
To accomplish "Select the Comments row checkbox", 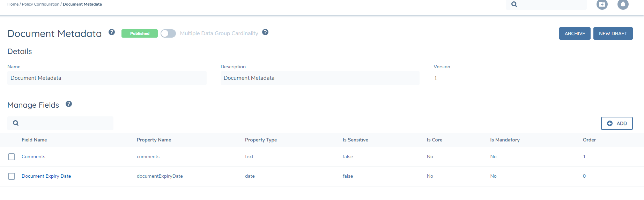I will pyautogui.click(x=12, y=157).
